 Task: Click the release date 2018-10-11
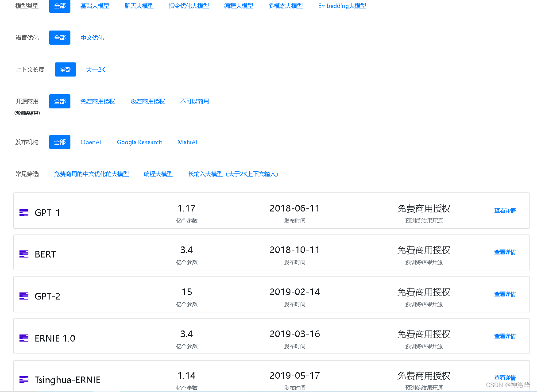pyautogui.click(x=295, y=250)
